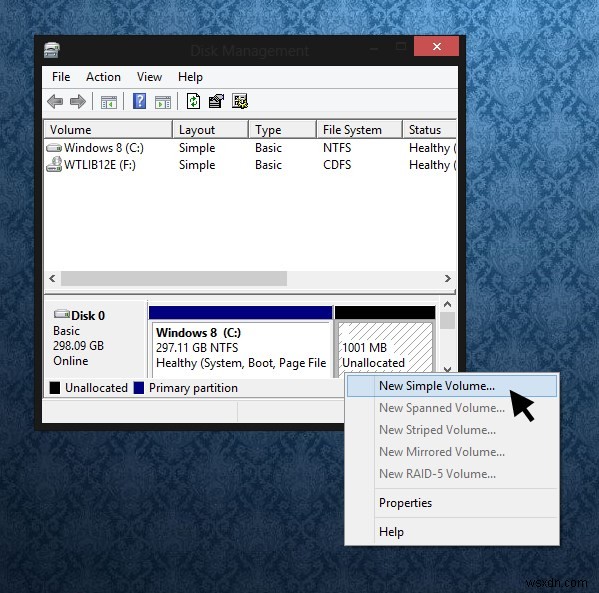Select Help in the context menu
599x593 pixels.
452,532
